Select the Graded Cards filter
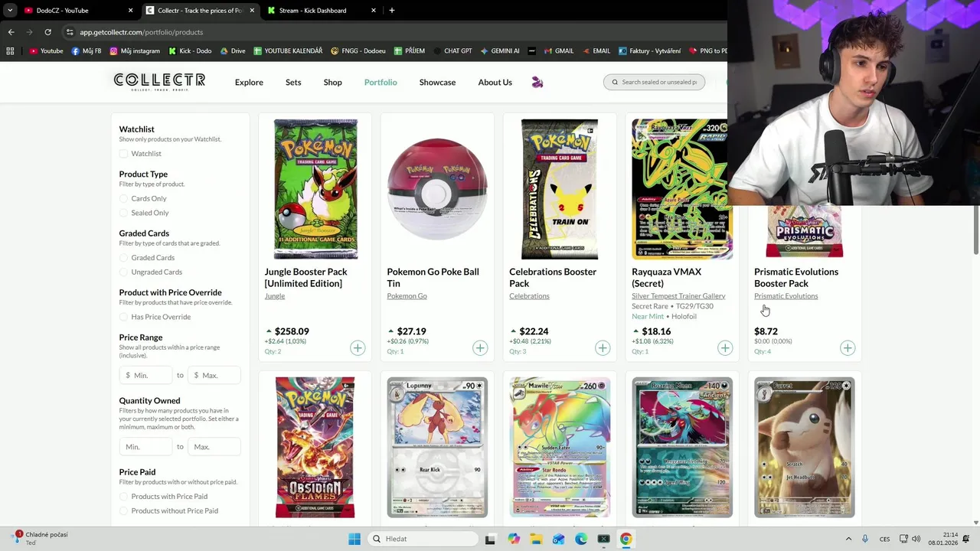Image resolution: width=980 pixels, height=551 pixels. tap(124, 258)
